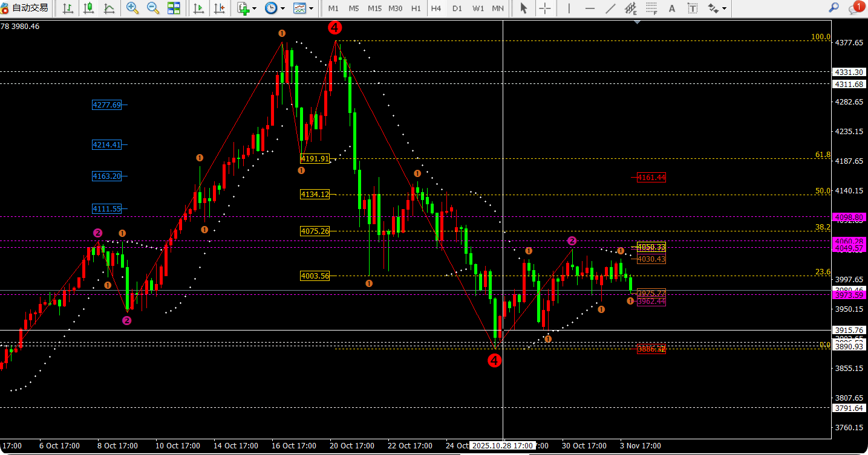This screenshot has height=455, width=868.
Task: Zoom in on the chart
Action: [132, 8]
